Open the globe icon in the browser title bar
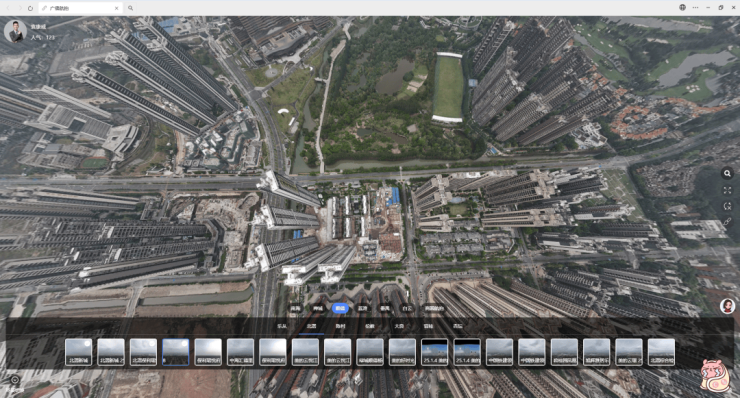The image size is (740, 398). coord(682,8)
